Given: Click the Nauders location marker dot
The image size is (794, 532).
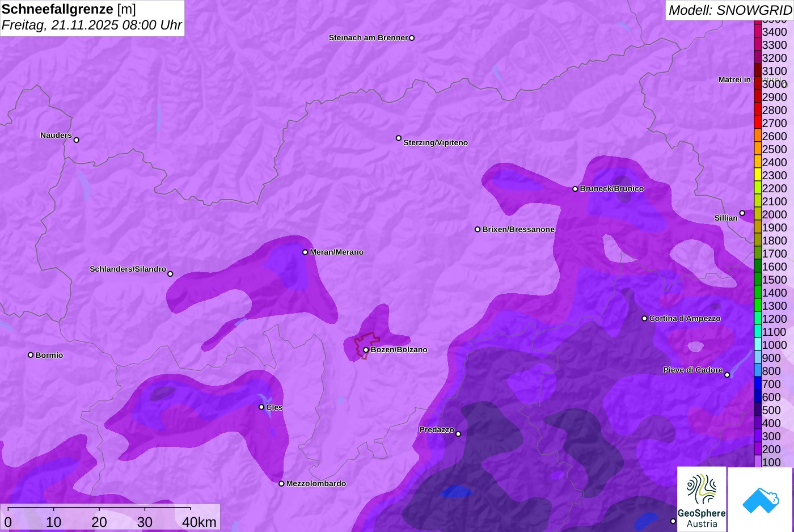Looking at the screenshot, I should (77, 140).
